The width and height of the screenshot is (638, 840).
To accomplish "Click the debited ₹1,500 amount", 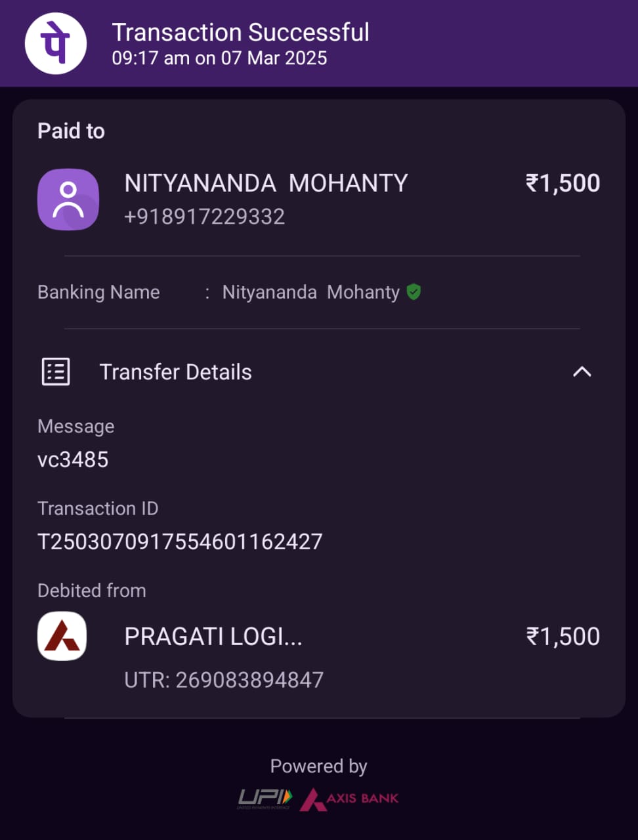I will click(563, 637).
